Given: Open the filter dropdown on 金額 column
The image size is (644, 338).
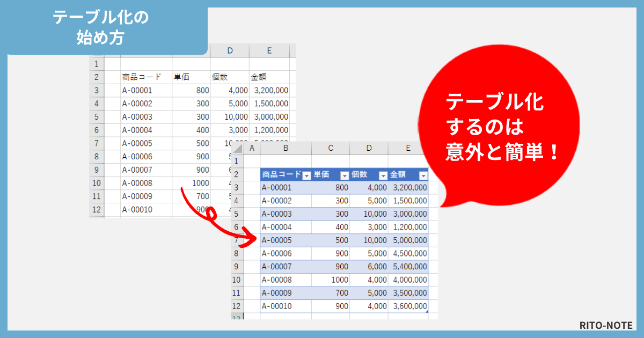Looking at the screenshot, I should (422, 175).
